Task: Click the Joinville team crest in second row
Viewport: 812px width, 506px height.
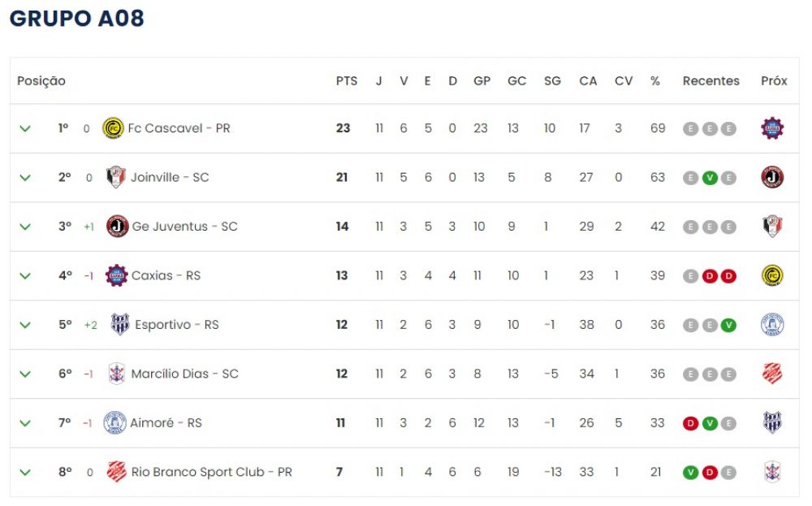Action: (115, 177)
